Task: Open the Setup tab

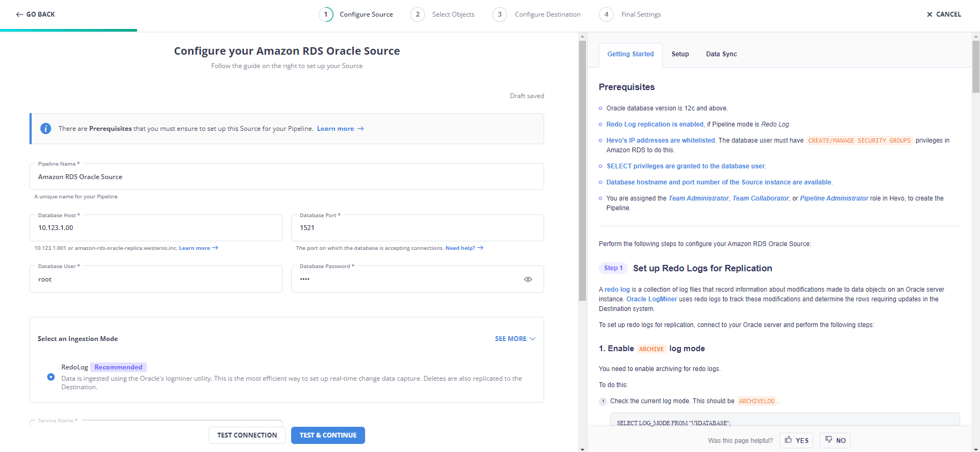Action: pos(680,54)
